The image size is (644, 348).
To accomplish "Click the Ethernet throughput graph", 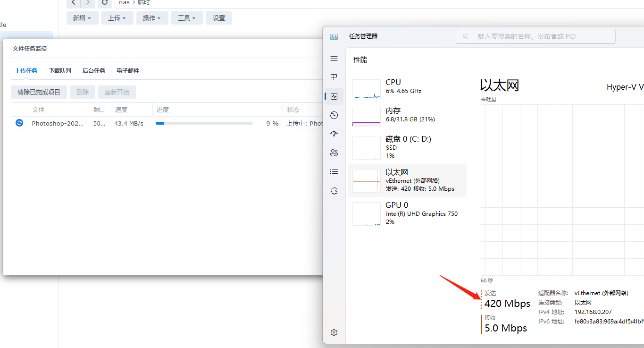I will tap(562, 190).
